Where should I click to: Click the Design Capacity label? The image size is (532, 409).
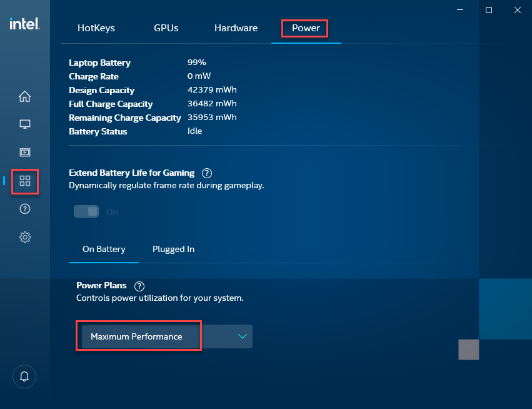pyautogui.click(x=101, y=90)
